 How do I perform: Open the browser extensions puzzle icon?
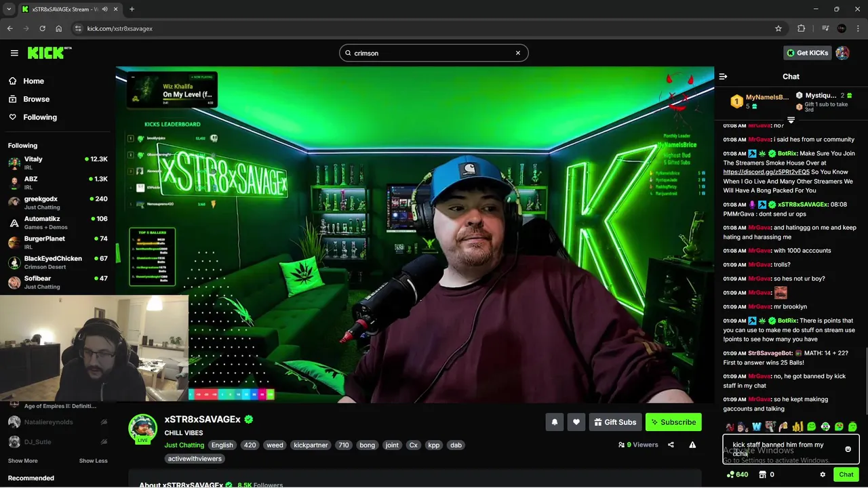pos(801,28)
